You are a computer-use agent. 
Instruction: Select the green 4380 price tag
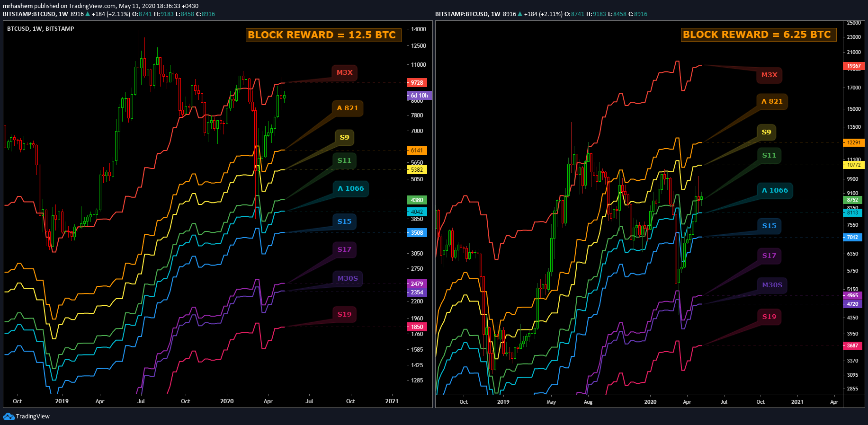pos(417,200)
